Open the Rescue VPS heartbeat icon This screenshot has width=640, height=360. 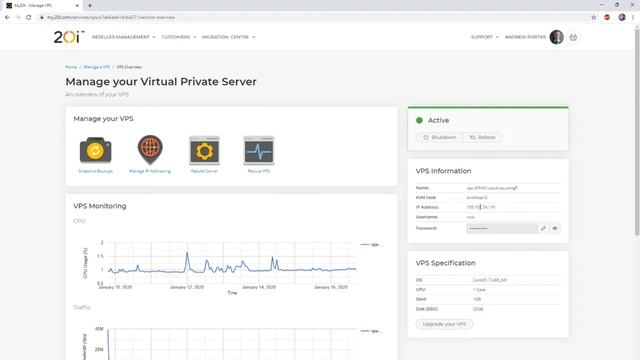(259, 151)
